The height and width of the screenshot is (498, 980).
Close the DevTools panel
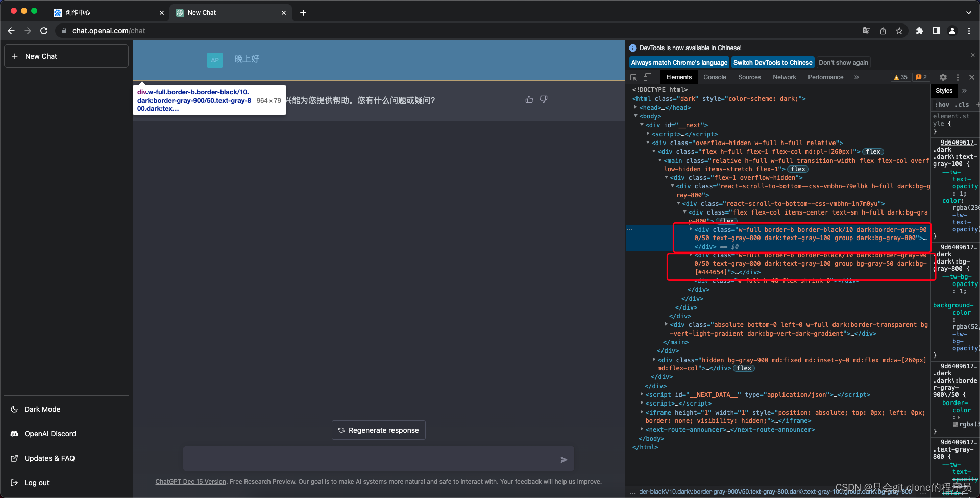972,77
